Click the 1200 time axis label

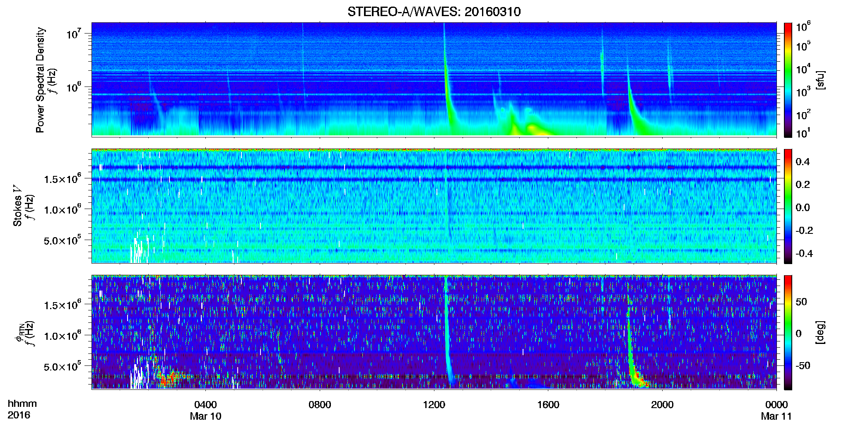pos(434,405)
